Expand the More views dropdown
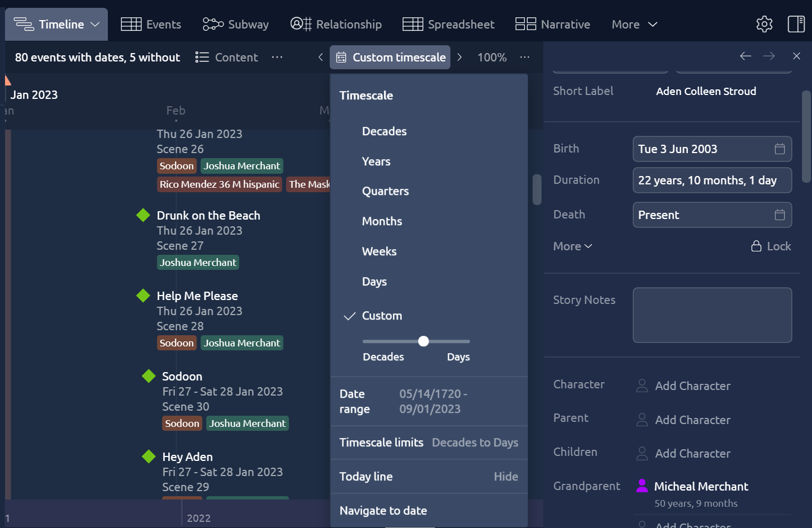This screenshot has height=528, width=812. (634, 25)
